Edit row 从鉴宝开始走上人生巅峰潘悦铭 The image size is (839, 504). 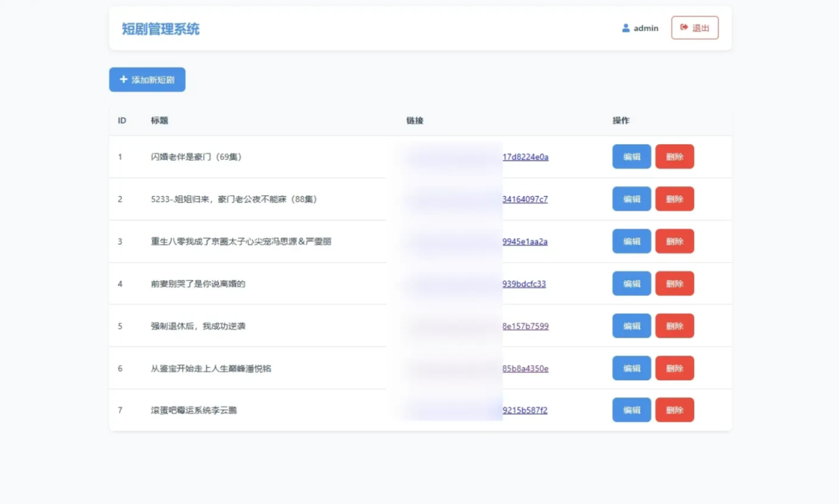point(632,368)
